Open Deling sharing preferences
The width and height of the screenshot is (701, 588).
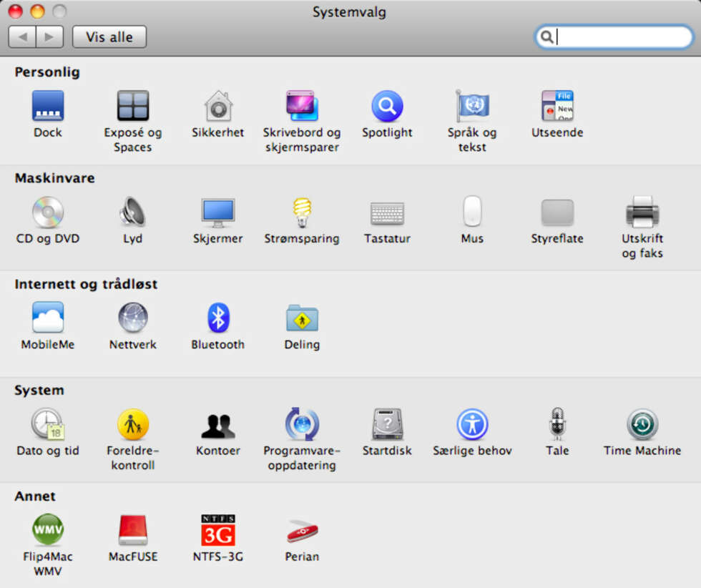click(x=302, y=318)
